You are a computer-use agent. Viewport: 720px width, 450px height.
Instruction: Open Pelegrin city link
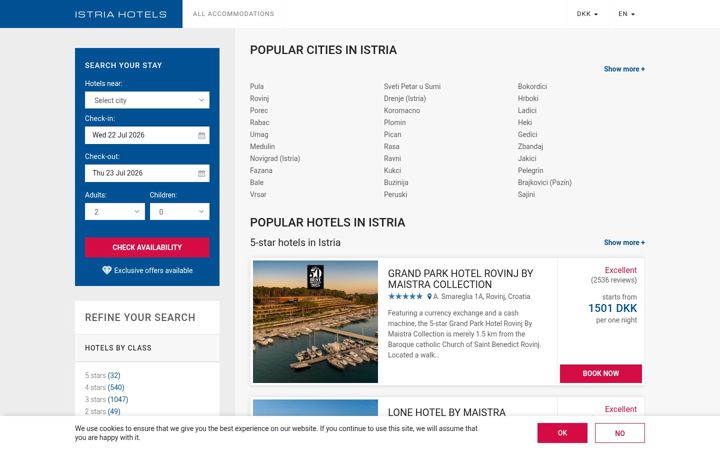pos(530,170)
